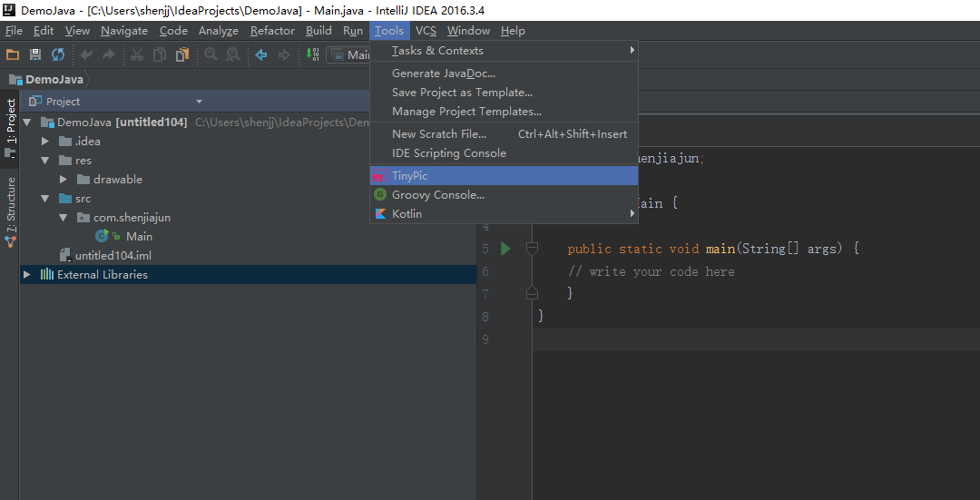Choose Groovy Console... menu item

(x=504, y=195)
